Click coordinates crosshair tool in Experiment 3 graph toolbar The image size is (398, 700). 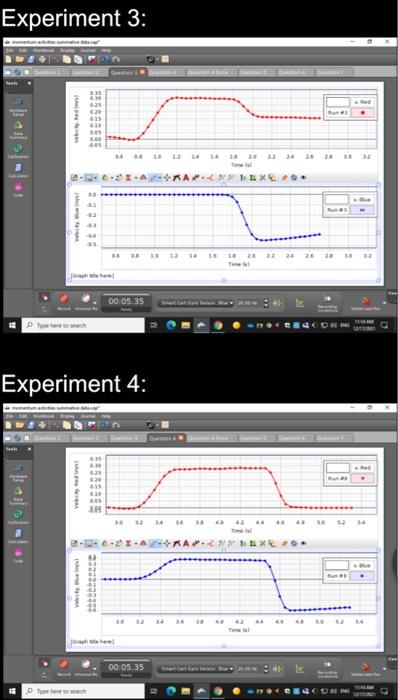pyautogui.click(x=168, y=178)
